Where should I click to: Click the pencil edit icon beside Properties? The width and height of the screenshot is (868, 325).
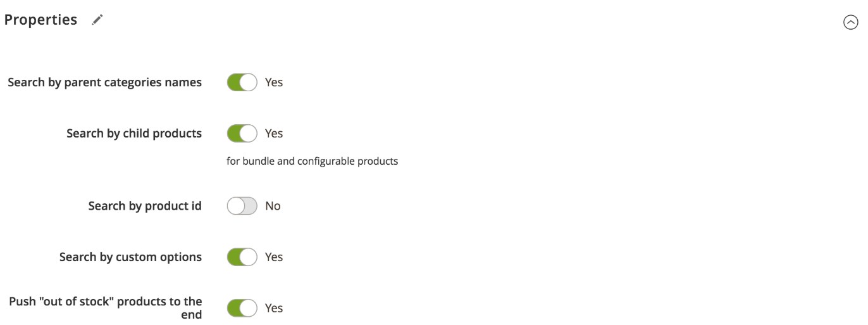click(x=97, y=20)
